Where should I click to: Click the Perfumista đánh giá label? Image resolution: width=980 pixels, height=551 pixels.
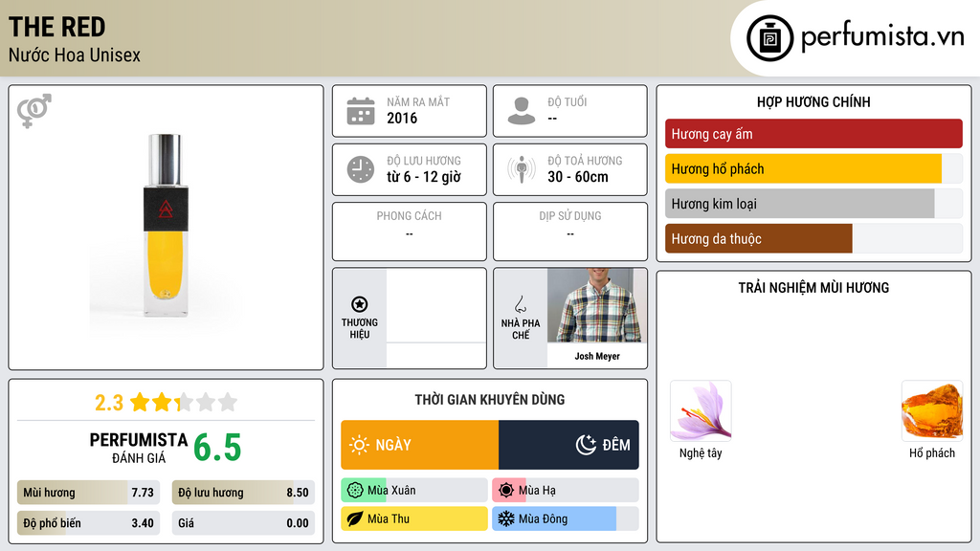[x=138, y=448]
